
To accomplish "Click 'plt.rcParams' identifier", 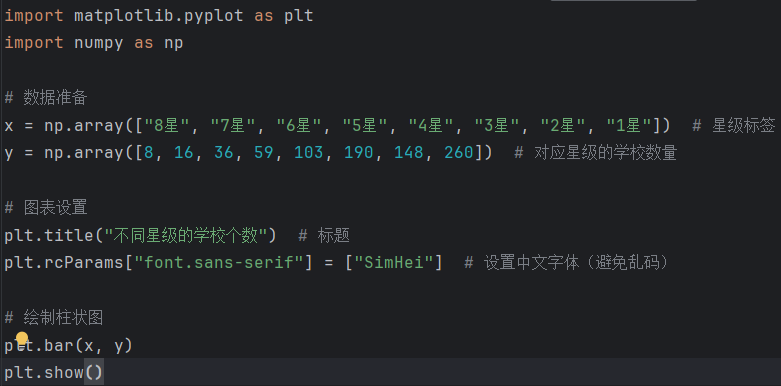I will pos(64,262).
